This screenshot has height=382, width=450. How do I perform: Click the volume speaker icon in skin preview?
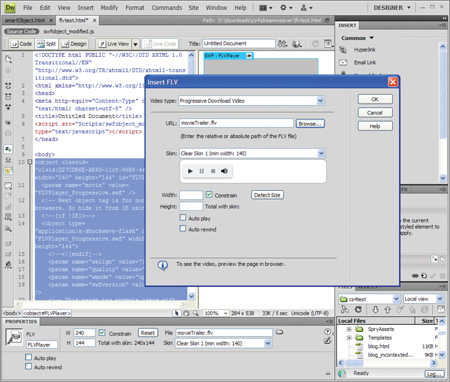[x=224, y=171]
